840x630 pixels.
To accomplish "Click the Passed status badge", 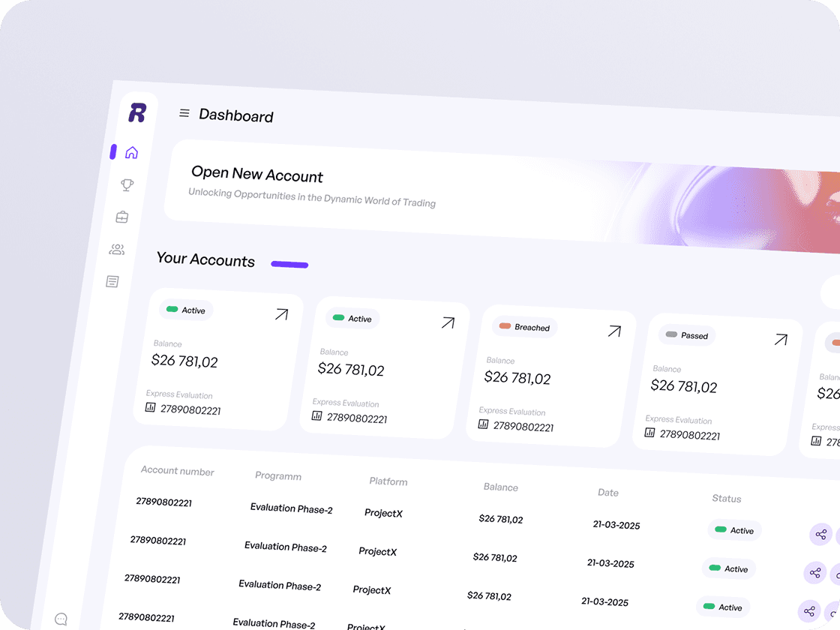I will tap(687, 334).
